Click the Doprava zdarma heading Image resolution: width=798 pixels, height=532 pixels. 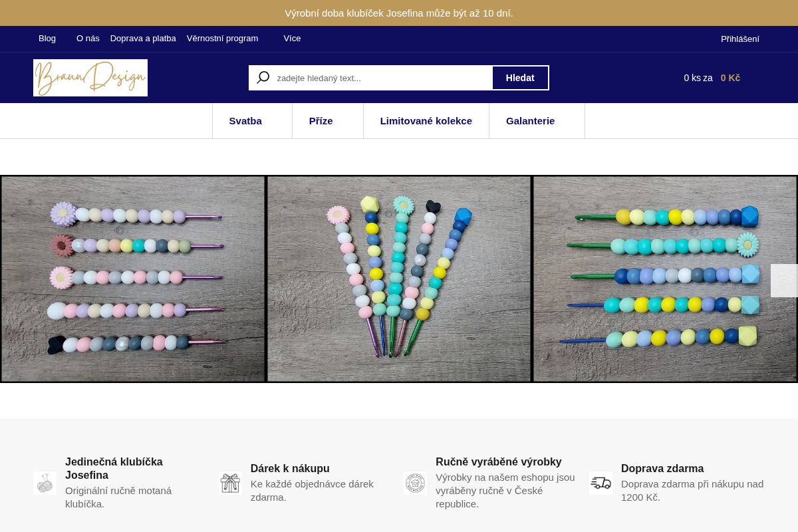click(662, 469)
